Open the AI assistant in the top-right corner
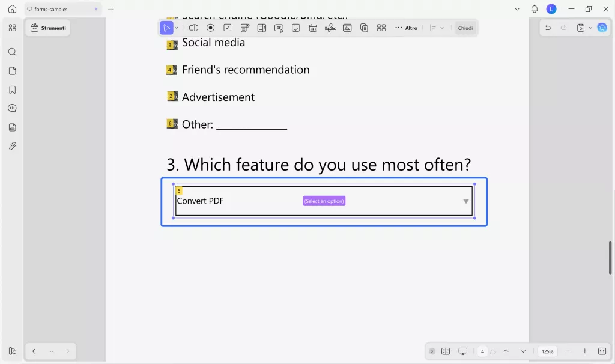Screen dimensions: 615x364 point(602,28)
